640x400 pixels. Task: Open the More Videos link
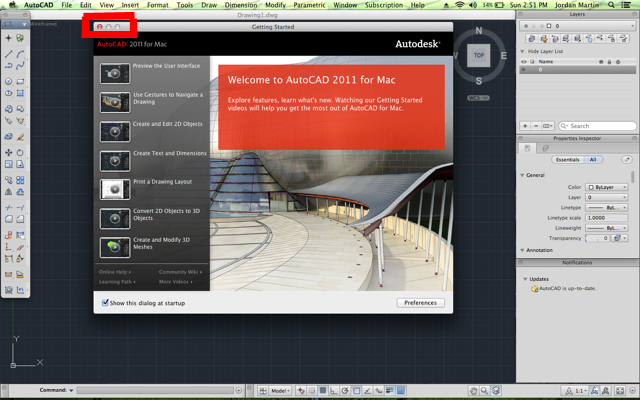(x=176, y=282)
